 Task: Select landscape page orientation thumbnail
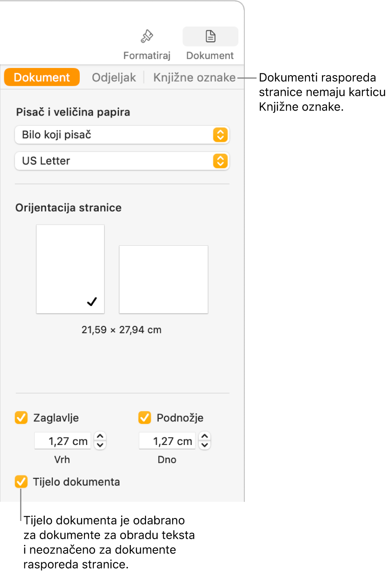[163, 279]
